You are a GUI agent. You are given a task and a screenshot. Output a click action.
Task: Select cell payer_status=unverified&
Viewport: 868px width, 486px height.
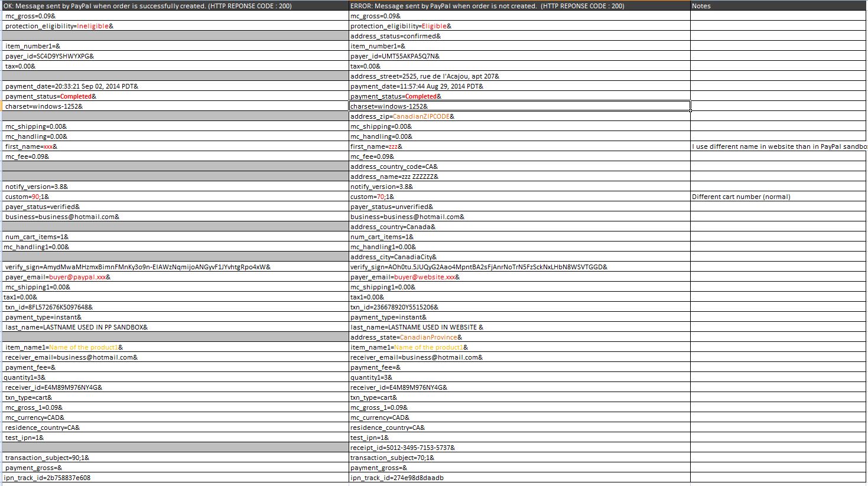coord(519,207)
